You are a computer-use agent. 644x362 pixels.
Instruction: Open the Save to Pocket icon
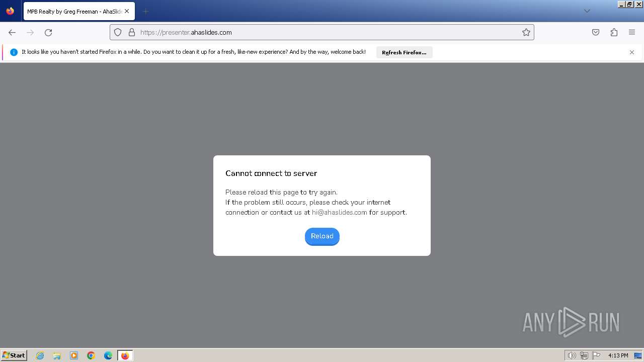coord(596,32)
